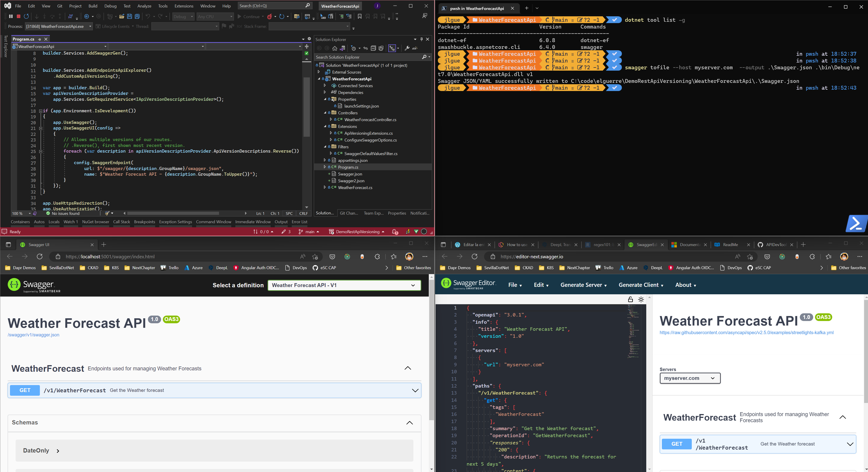Image resolution: width=868 pixels, height=472 pixels.
Task: Stop debugging with the red square
Action: [19, 16]
